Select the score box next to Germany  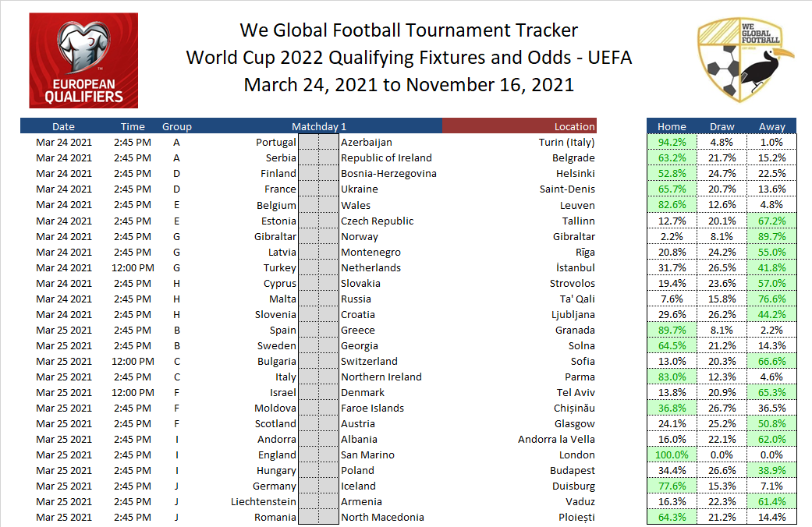tap(308, 486)
